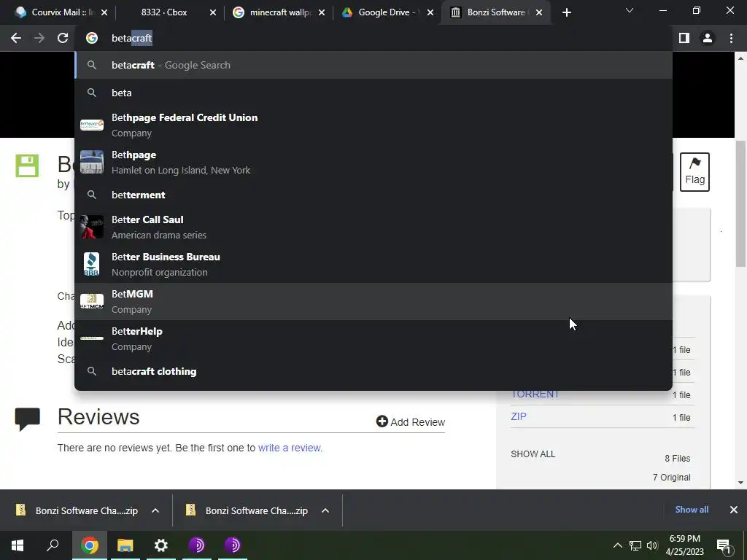Select the BetMGM company suggestion

(x=373, y=301)
